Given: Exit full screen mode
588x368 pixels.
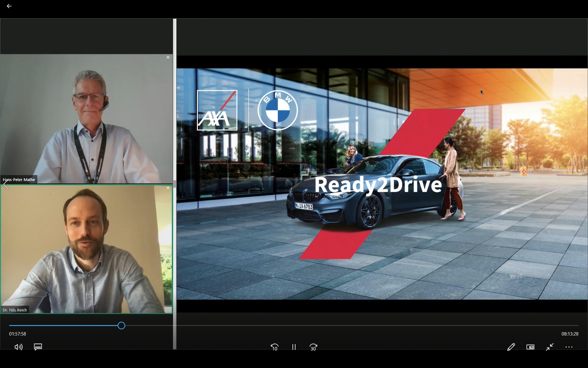Looking at the screenshot, I should 550,347.
